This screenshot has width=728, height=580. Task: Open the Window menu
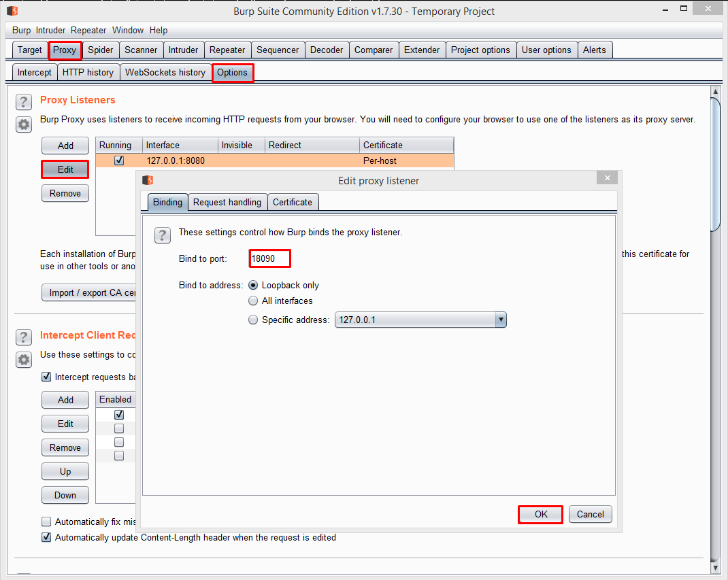[x=128, y=30]
